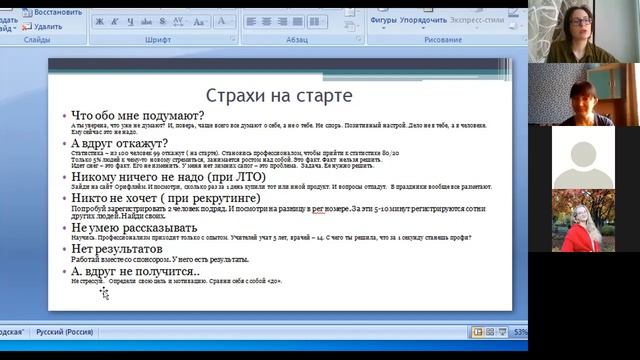Viewport: 640px width, 360px height.
Task: Justify paragraph text
Action: [x=298, y=22]
